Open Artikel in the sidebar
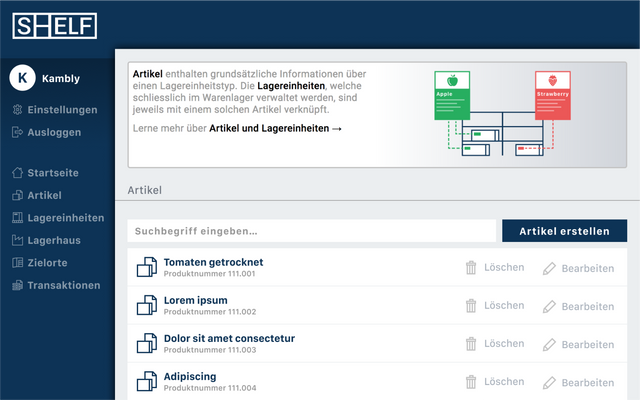 (44, 195)
